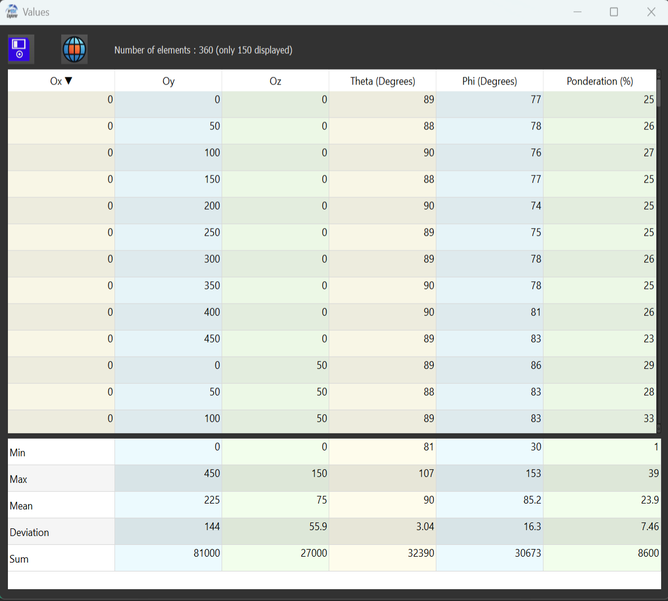The image size is (668, 601).
Task: Click the Theta (Degrees) column header
Action: pyautogui.click(x=382, y=81)
